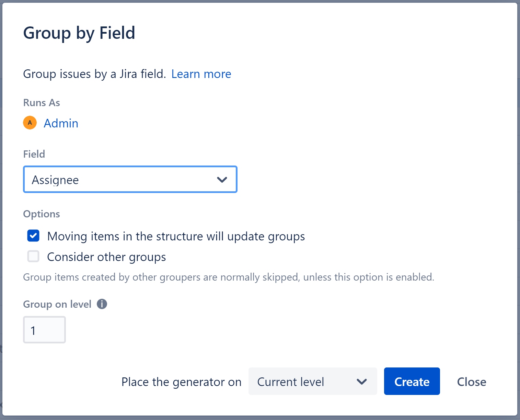Click the dropdown arrow on Current level
This screenshot has height=420, width=520.
(361, 381)
